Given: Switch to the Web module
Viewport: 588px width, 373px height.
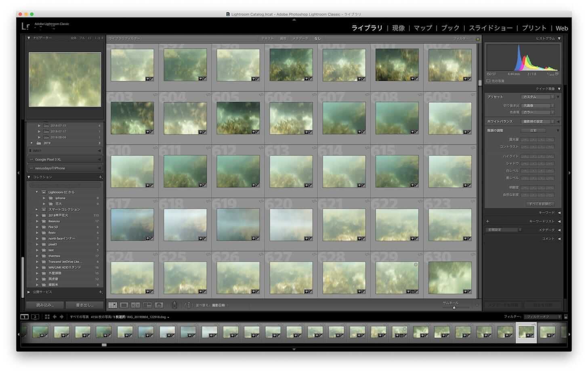Looking at the screenshot, I should coord(562,28).
